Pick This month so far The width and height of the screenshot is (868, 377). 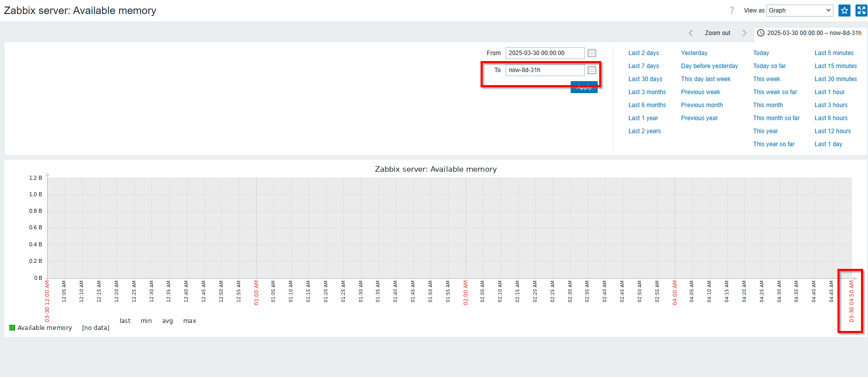776,118
